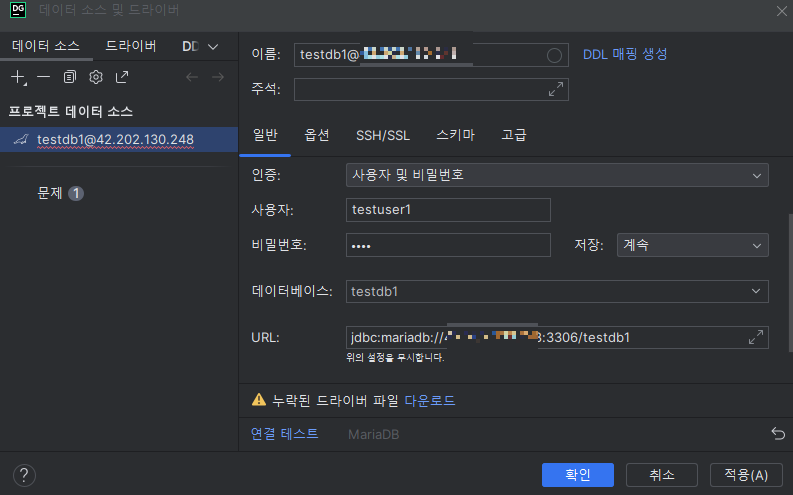Click the yellow warning triangle icon

(259, 400)
